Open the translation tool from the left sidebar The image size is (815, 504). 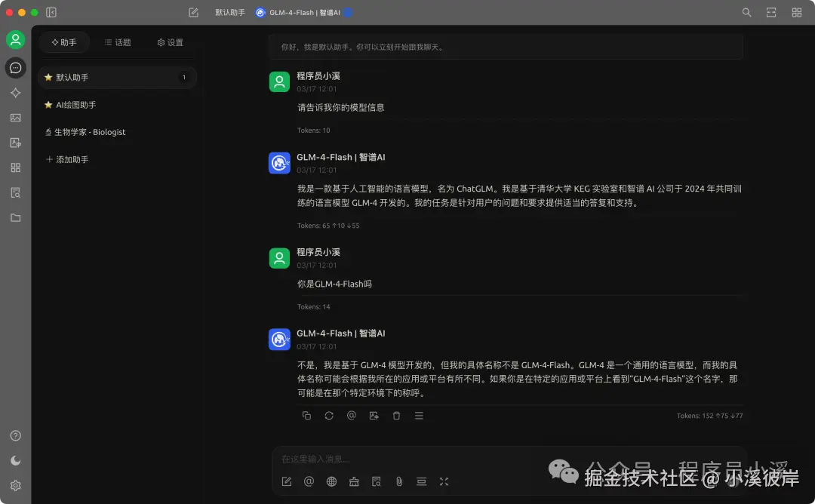16,142
